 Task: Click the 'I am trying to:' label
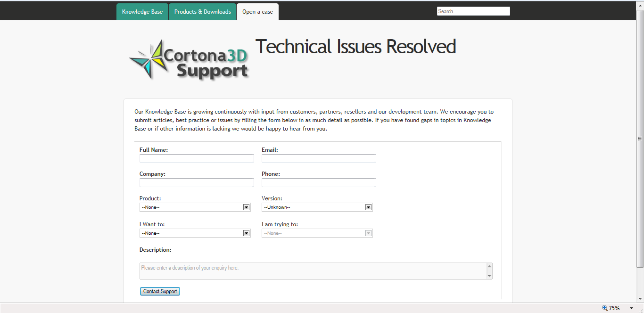[280, 224]
